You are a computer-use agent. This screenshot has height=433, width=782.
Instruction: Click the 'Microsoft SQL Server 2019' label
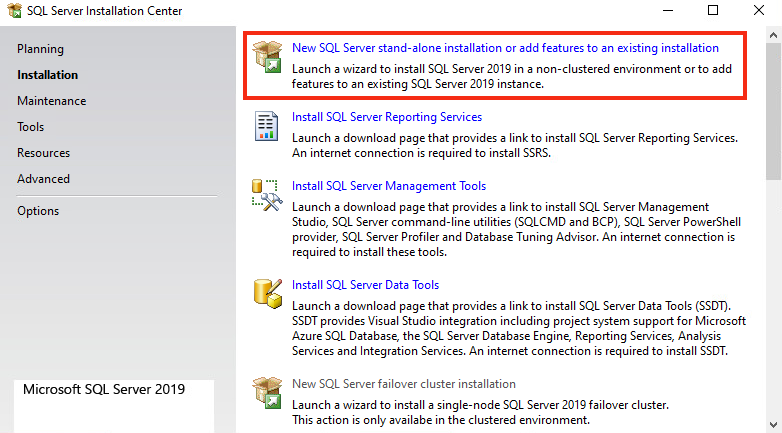click(x=104, y=389)
